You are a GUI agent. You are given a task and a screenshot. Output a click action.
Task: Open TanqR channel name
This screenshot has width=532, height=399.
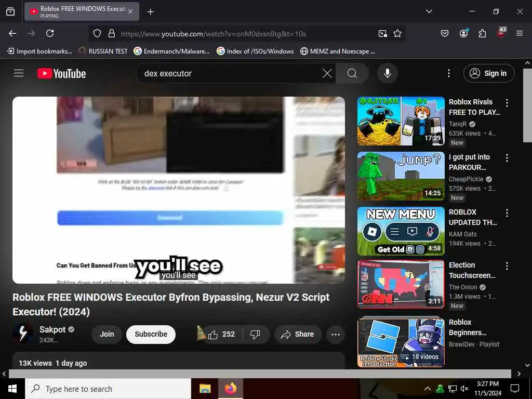tap(458, 124)
